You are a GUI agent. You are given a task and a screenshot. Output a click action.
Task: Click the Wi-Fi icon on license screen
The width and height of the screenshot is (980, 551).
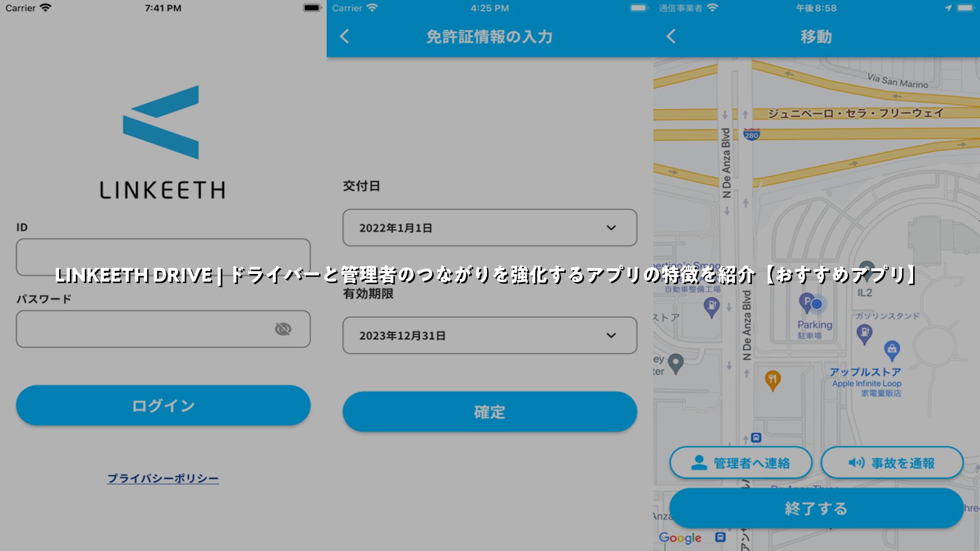click(372, 8)
